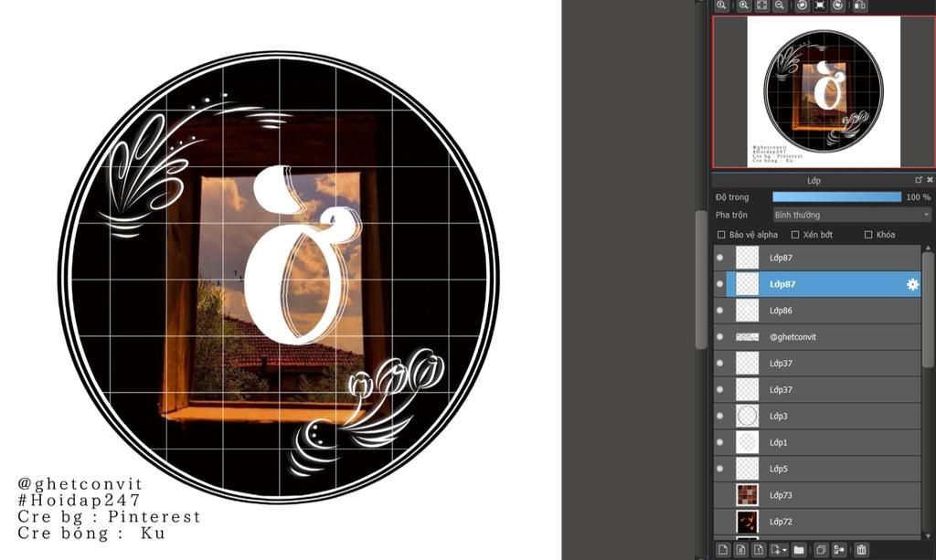Set navigator view to actual size
Viewport: 936px width, 560px height.
point(722,5)
